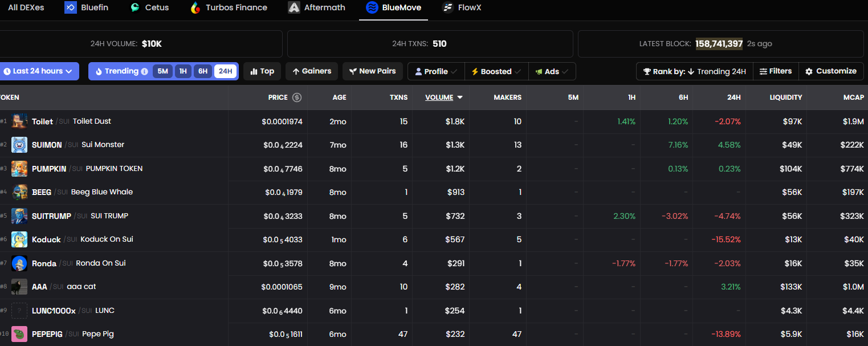Open the All DEXes tab

[x=26, y=7]
